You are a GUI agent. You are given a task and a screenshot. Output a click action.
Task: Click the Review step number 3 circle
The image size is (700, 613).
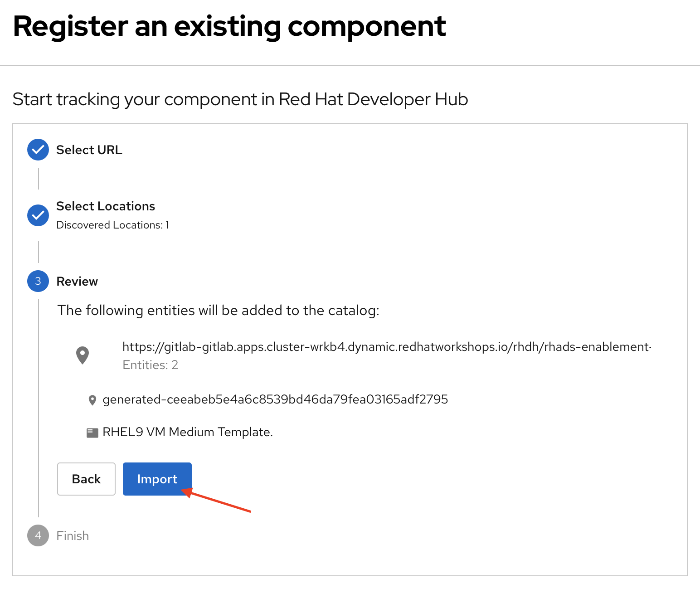point(38,281)
